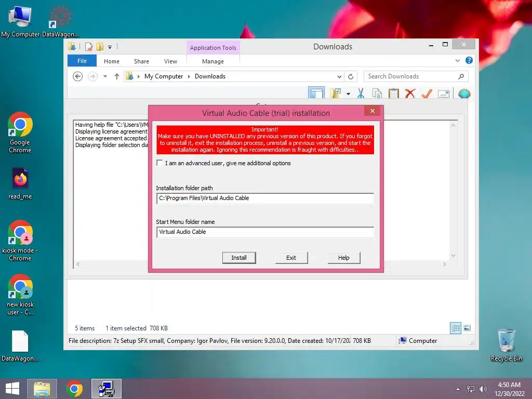
Task: Open File Explorer from the taskbar
Action: pos(42,389)
